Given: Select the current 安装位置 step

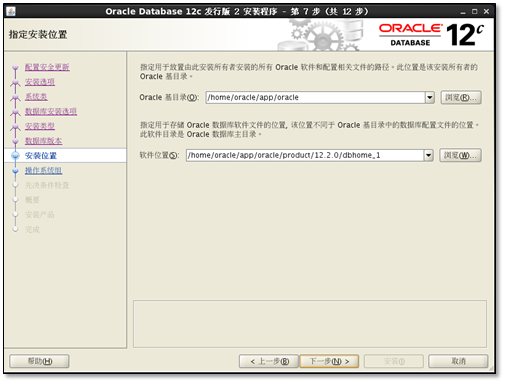Looking at the screenshot, I should [41, 156].
